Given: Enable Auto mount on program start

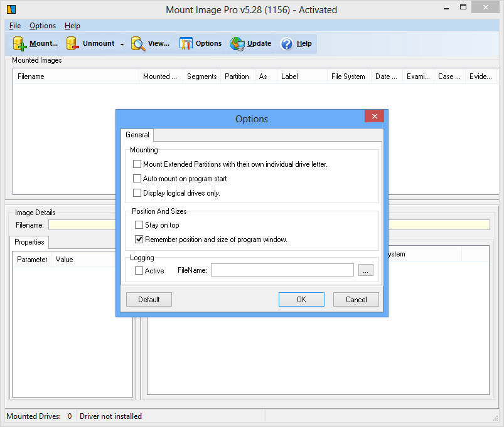Looking at the screenshot, I should coord(137,179).
